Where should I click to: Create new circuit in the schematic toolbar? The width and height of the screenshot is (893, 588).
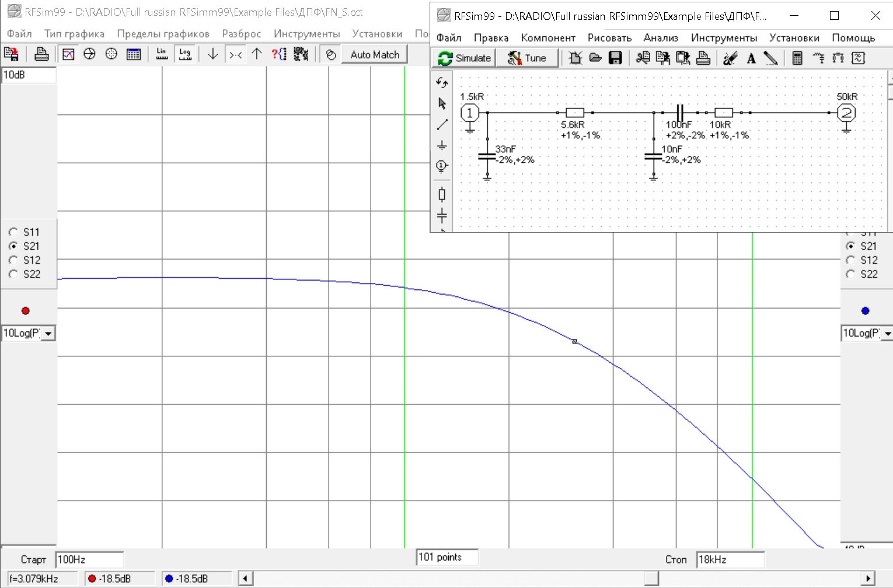coord(575,58)
